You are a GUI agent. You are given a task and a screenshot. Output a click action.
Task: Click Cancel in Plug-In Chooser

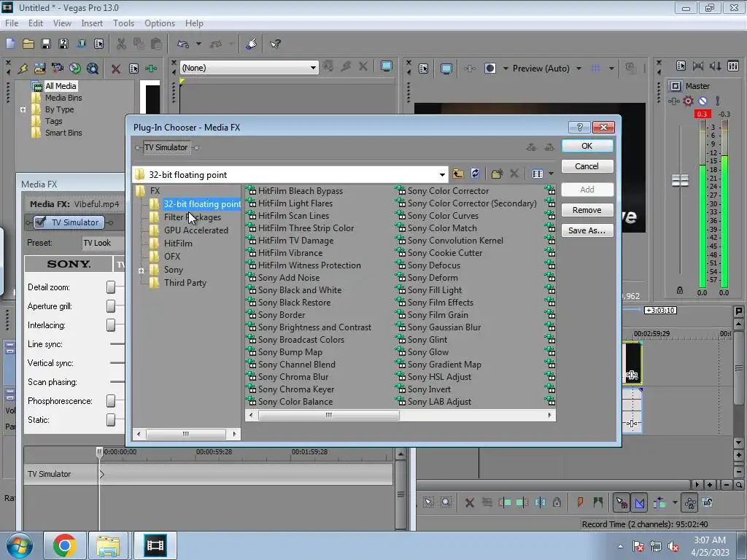[587, 166]
